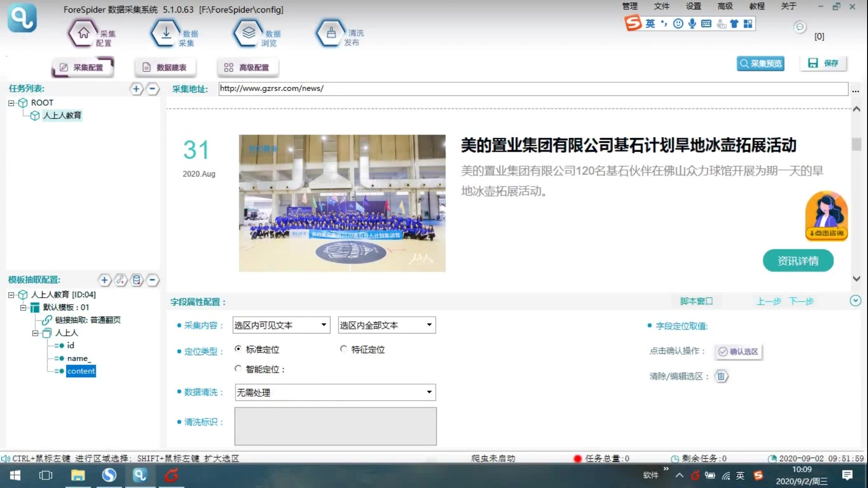Open the 关于 menu
Screen dimensions: 868x488
click(x=788, y=6)
